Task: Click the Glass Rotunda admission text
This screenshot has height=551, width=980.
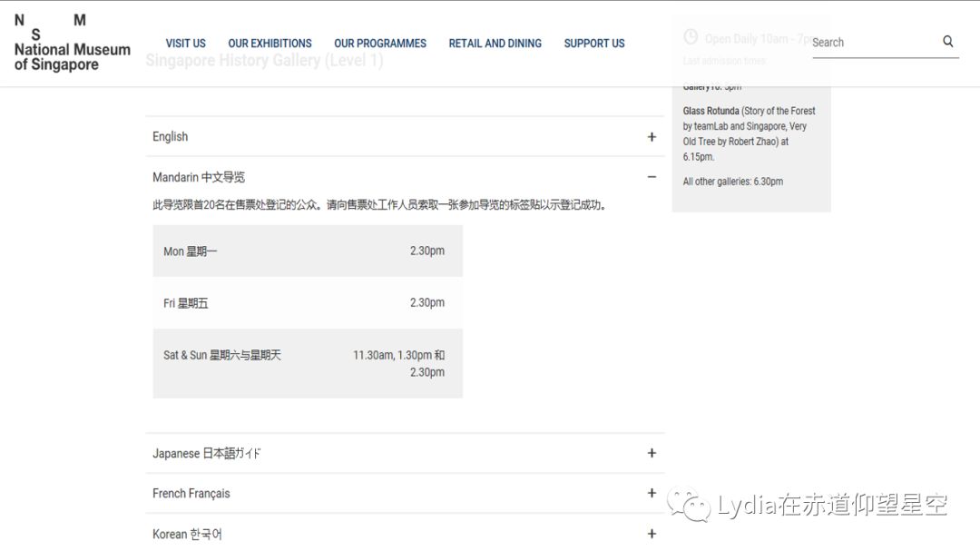Action: [x=749, y=133]
